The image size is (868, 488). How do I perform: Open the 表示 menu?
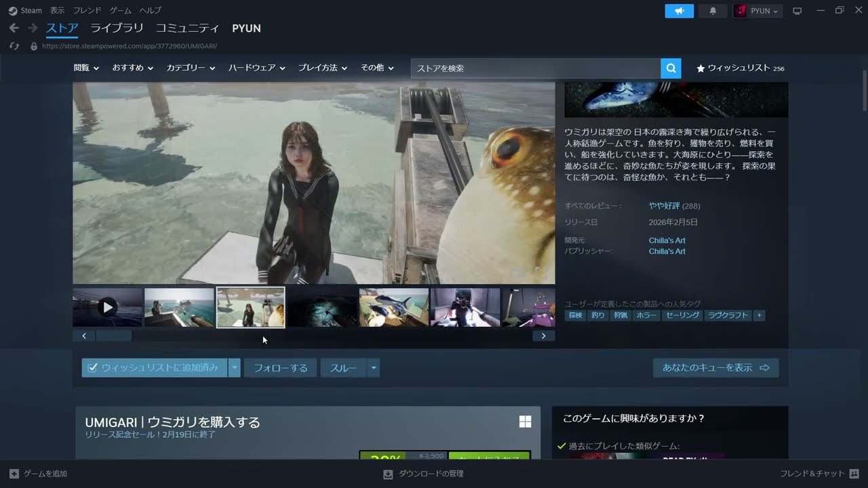click(57, 10)
